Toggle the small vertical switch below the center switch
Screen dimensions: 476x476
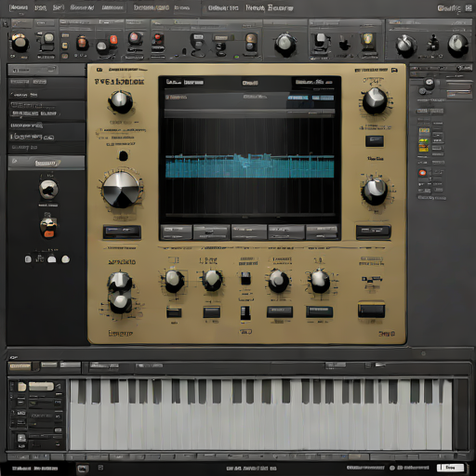tap(245, 313)
